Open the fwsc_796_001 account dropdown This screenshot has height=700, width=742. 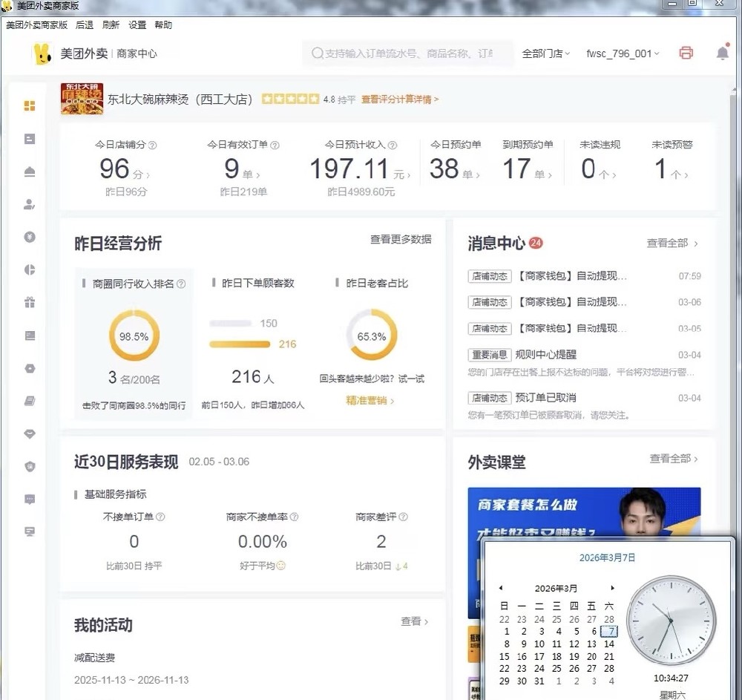tap(622, 53)
